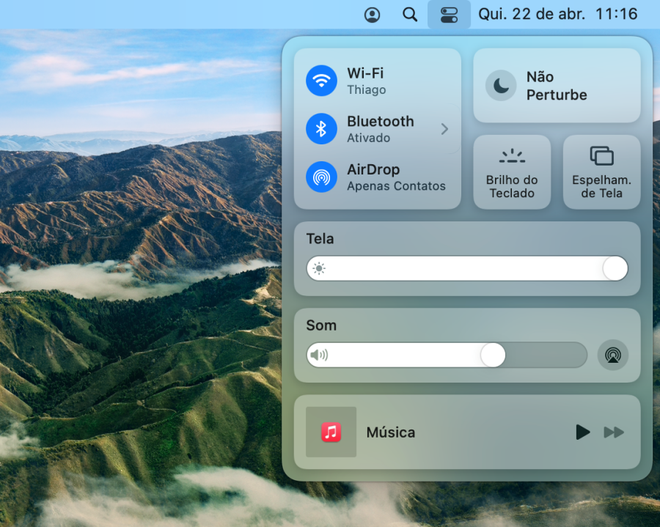Toggle the AirDrop blue icon
The image size is (660, 527).
pyautogui.click(x=321, y=177)
